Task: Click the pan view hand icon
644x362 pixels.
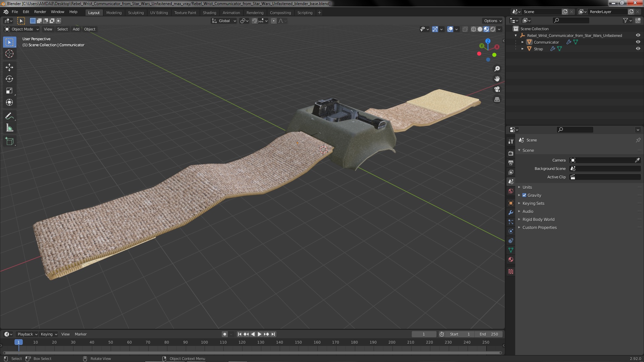Action: [x=497, y=79]
